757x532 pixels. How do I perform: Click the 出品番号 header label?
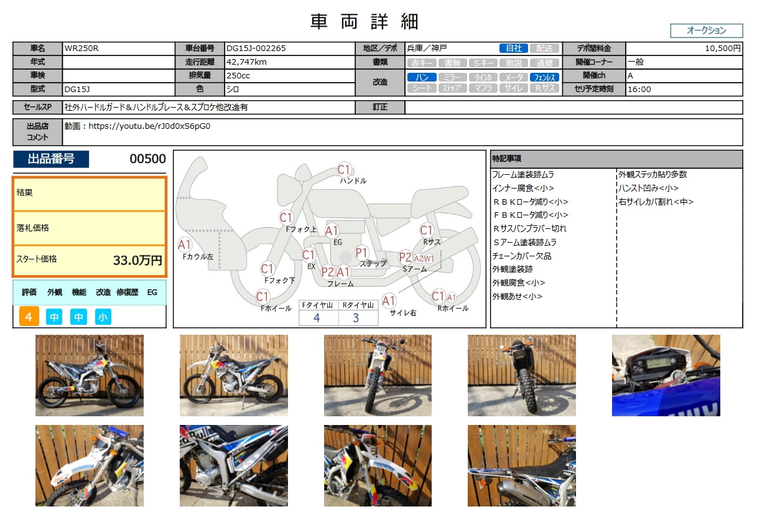51,159
